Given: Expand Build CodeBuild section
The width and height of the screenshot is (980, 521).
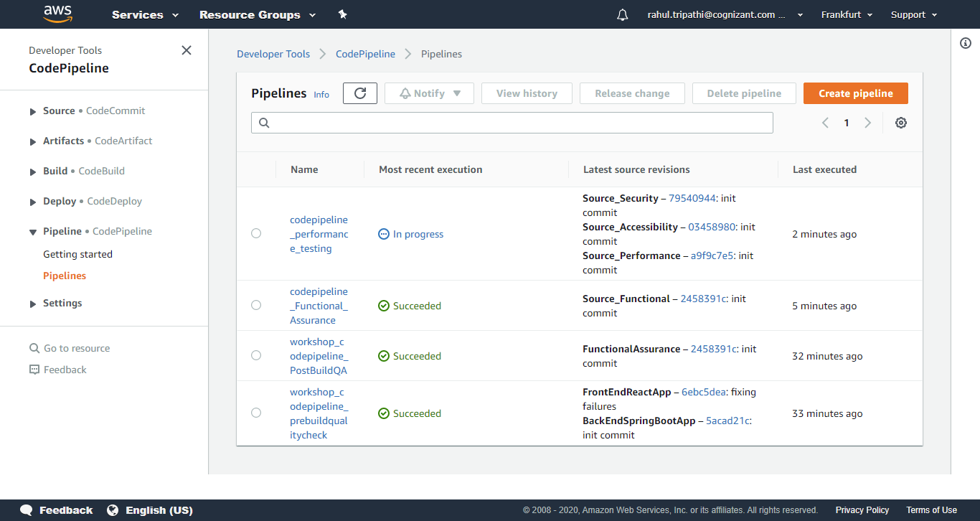Looking at the screenshot, I should [33, 172].
